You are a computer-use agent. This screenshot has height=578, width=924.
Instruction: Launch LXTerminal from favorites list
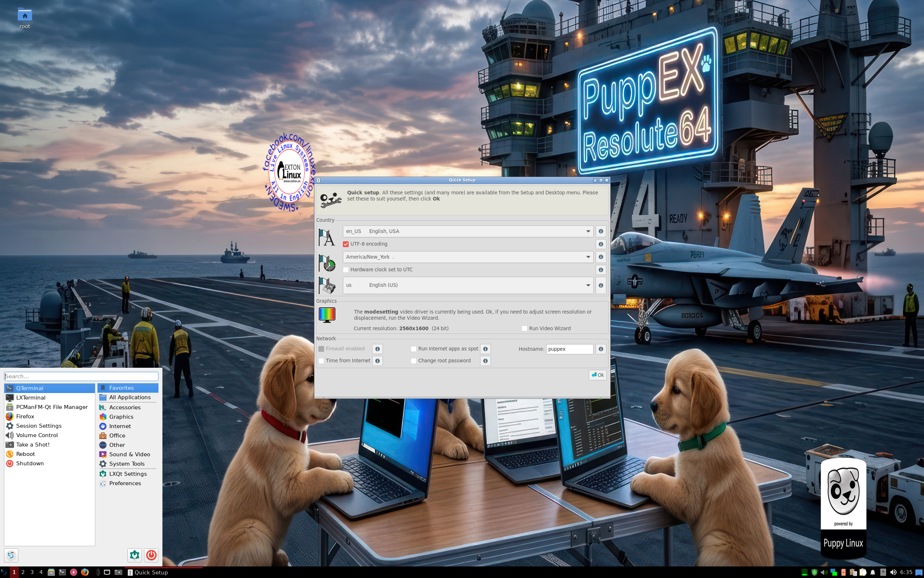click(x=50, y=398)
